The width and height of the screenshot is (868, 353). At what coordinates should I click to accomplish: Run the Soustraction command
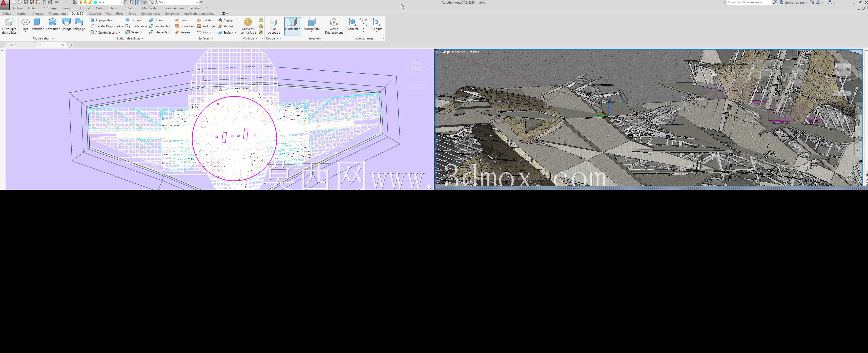[160, 26]
